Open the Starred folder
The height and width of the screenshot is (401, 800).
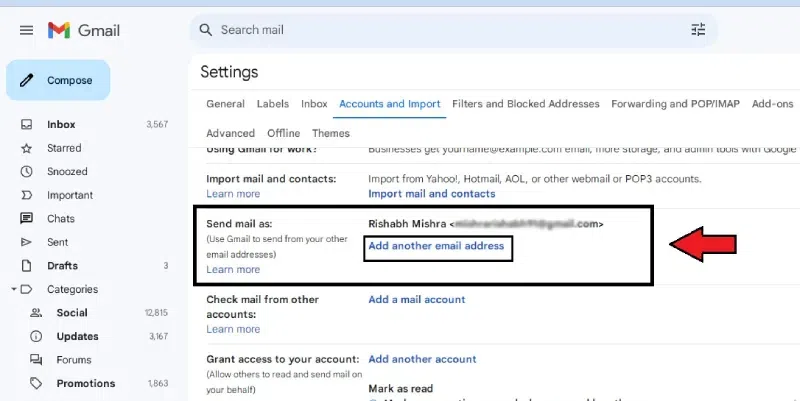click(x=64, y=148)
